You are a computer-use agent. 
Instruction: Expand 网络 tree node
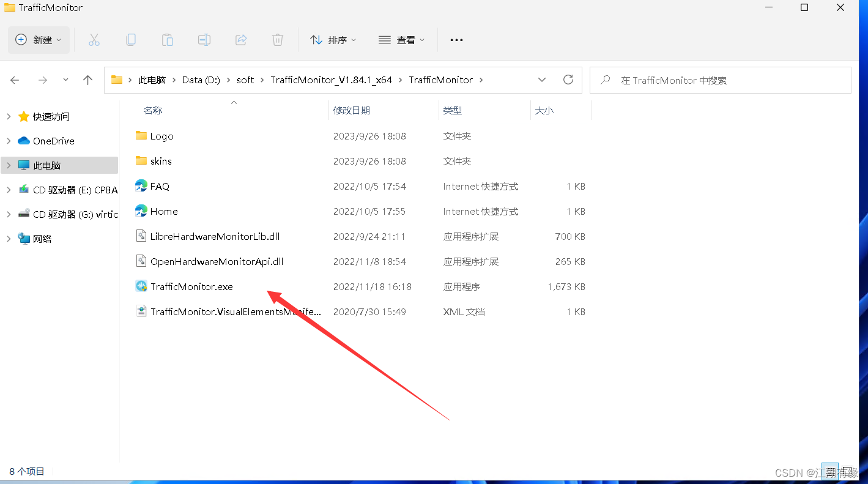(9, 239)
